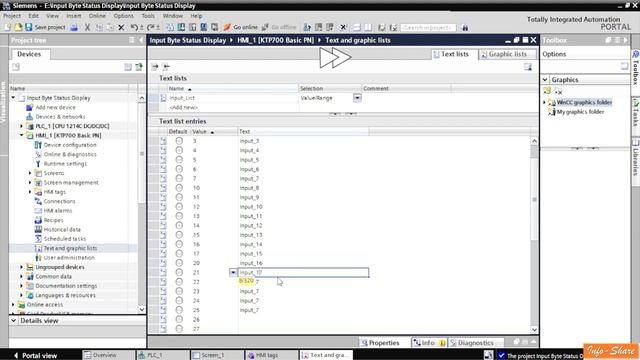Click the Go online toolbar button

240,27
